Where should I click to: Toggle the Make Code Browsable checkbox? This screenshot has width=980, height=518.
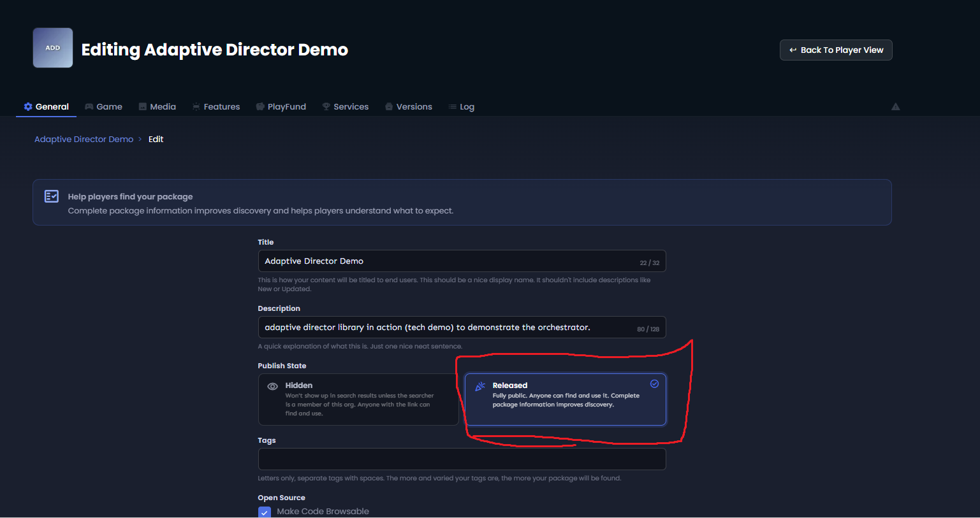click(265, 512)
